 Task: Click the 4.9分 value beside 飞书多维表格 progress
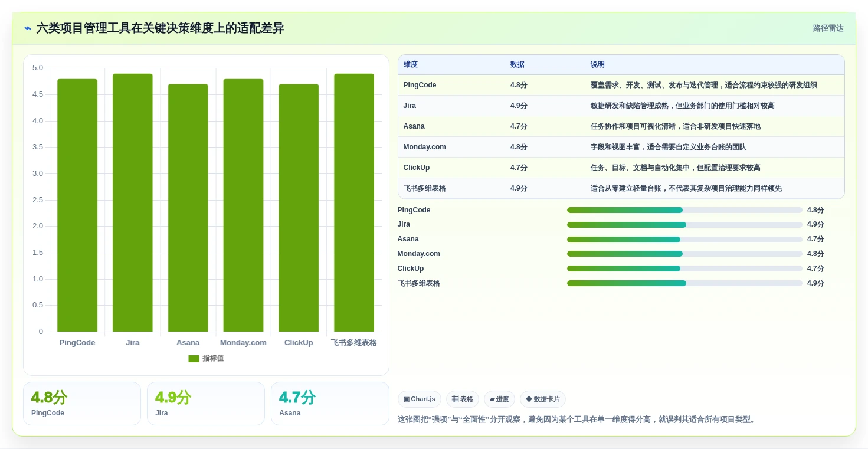(815, 283)
